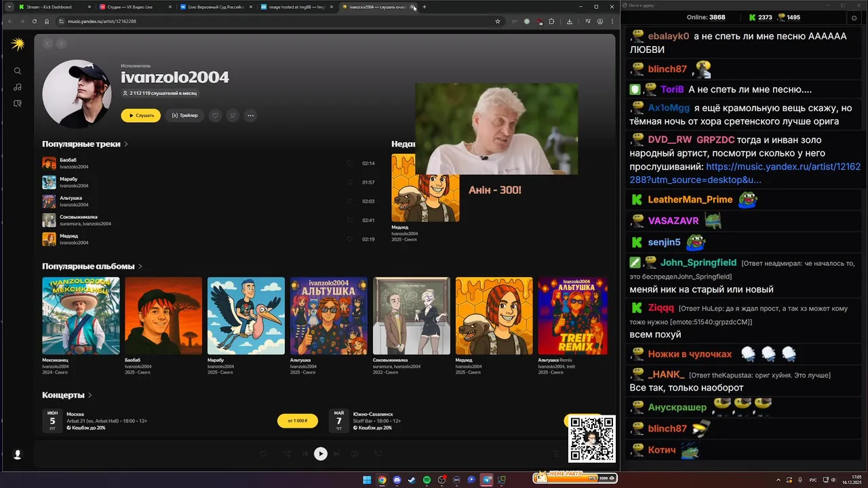The image size is (868, 488).
Task: Like the Баобаб track via its heart
Action: (x=350, y=163)
